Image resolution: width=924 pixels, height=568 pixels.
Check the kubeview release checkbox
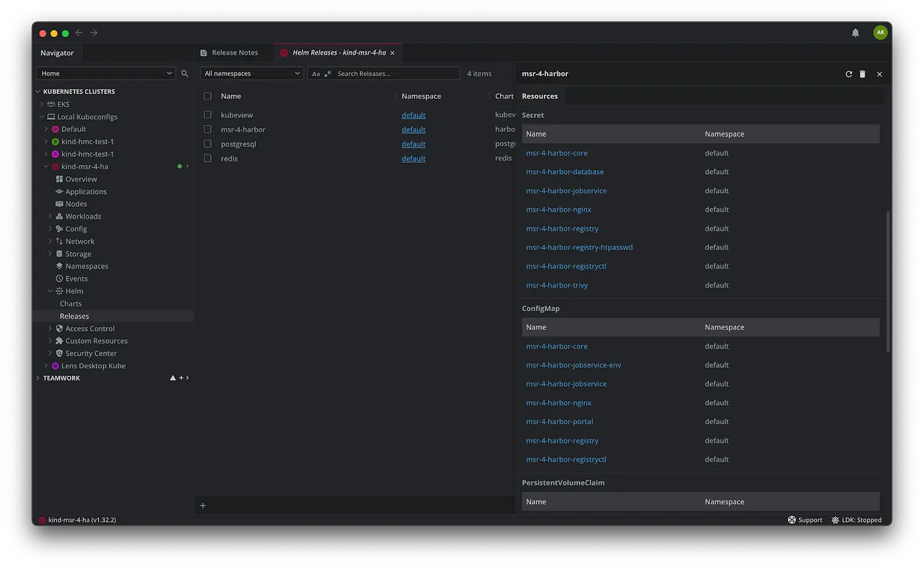[207, 114]
